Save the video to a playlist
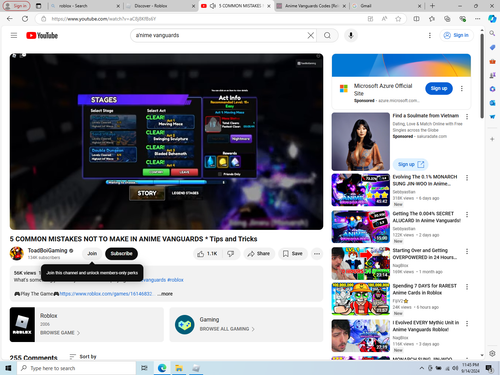500x375 pixels. [292, 254]
